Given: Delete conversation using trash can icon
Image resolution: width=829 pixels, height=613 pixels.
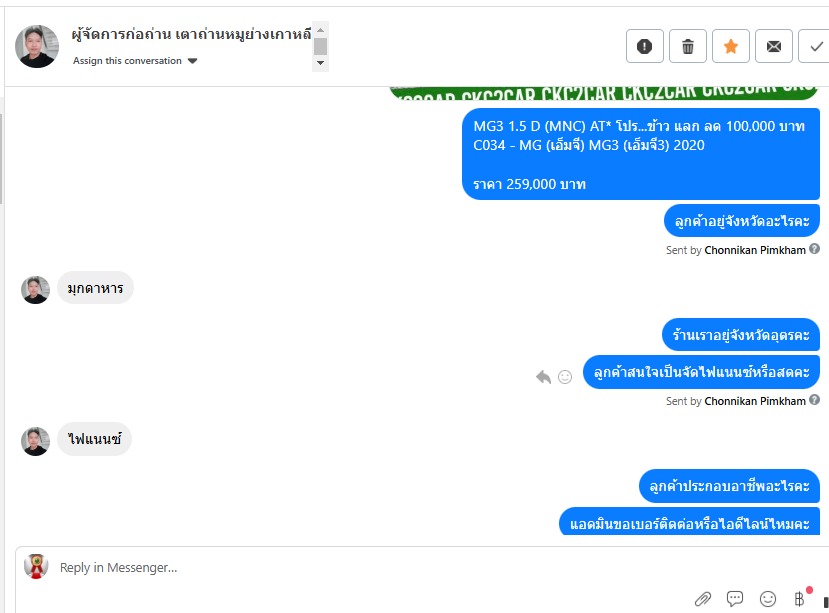Looking at the screenshot, I should click(688, 47).
